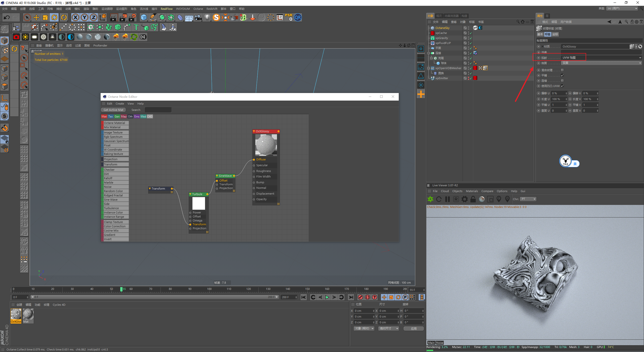Toggle Y axis lock
This screenshot has width=644, height=352.
pyautogui.click(x=85, y=17)
